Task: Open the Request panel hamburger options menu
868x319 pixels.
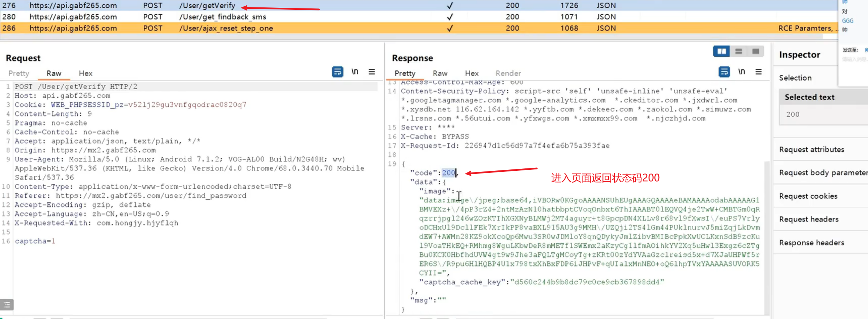Action: [372, 72]
